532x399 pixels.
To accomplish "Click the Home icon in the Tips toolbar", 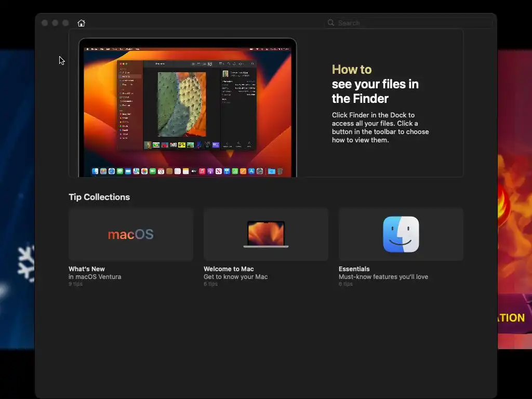I will click(x=81, y=23).
